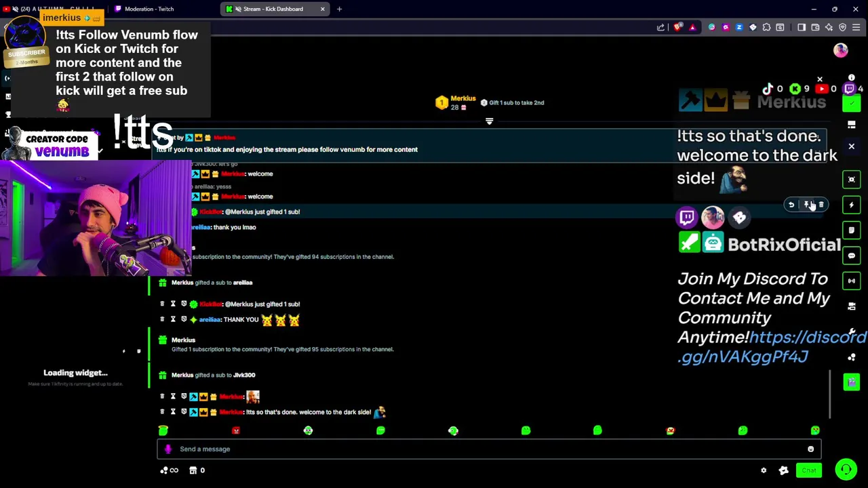Open the wrench tools sidebar icon
This screenshot has width=868, height=488.
852,332
